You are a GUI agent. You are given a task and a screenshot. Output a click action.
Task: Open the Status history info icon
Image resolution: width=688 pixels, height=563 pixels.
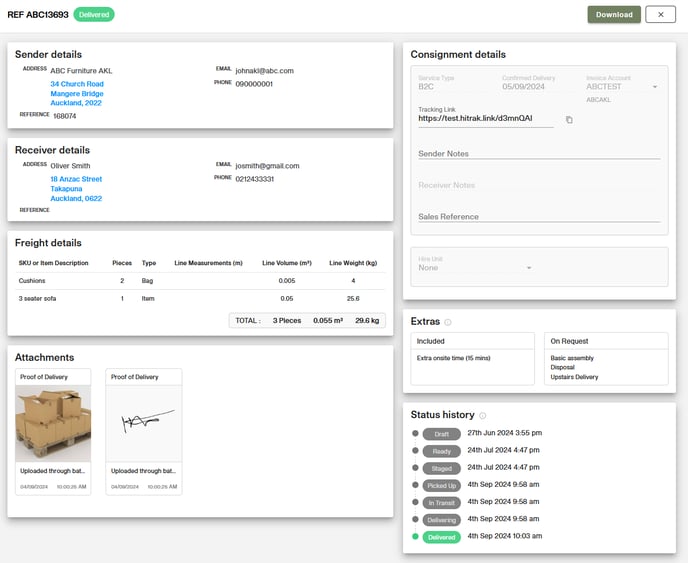tap(482, 415)
